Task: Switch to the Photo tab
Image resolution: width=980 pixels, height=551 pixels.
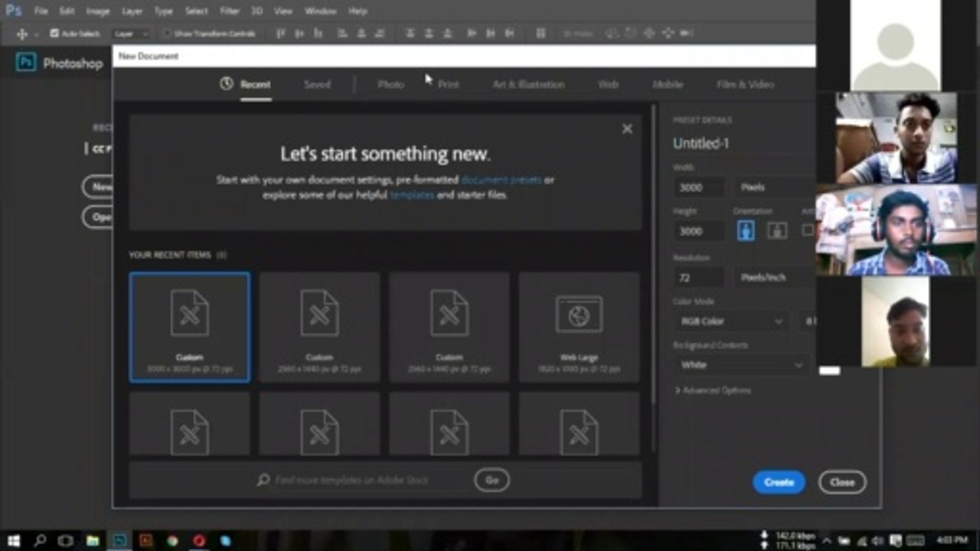Action: (390, 84)
